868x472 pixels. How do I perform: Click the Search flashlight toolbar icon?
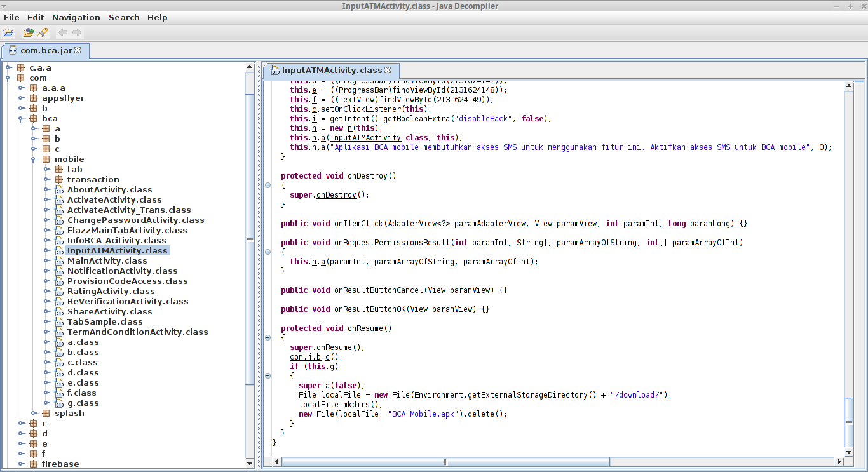pos(43,32)
